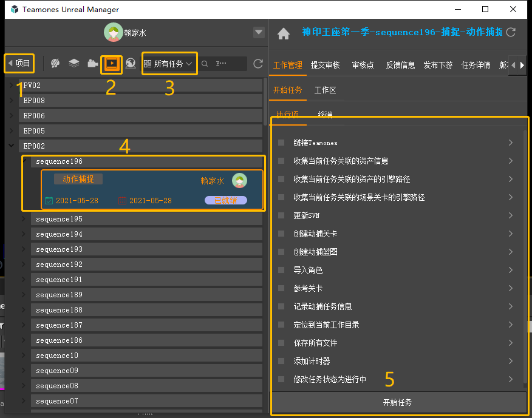Image resolution: width=532 pixels, height=418 pixels.
Task: Select sequence193 in the tree
Action: click(59, 249)
